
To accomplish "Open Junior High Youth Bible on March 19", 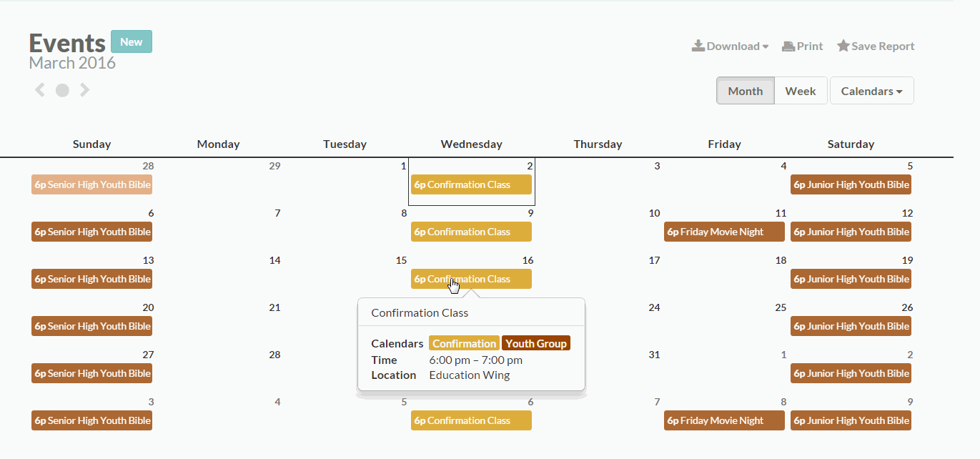I will coord(851,278).
